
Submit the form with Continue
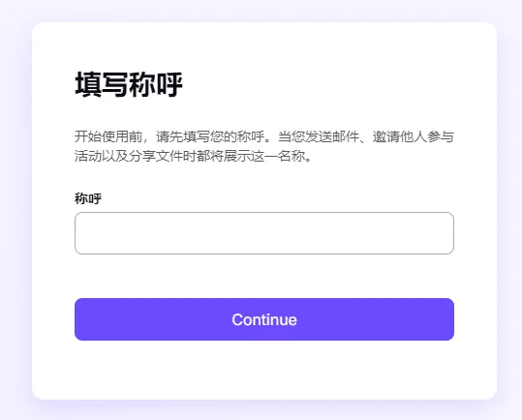pos(264,319)
